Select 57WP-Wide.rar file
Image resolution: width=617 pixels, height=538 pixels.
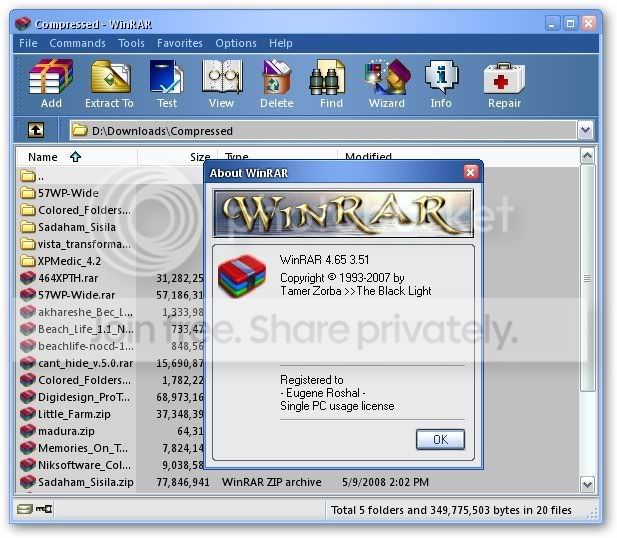pyautogui.click(x=68, y=295)
